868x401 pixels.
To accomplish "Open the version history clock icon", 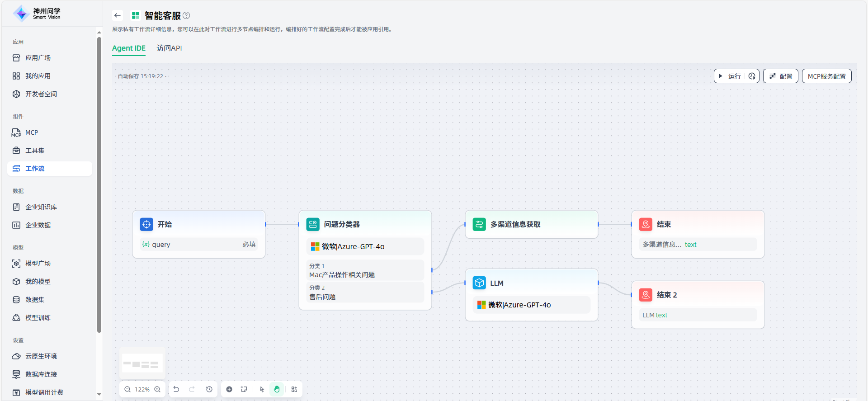I will pyautogui.click(x=209, y=389).
